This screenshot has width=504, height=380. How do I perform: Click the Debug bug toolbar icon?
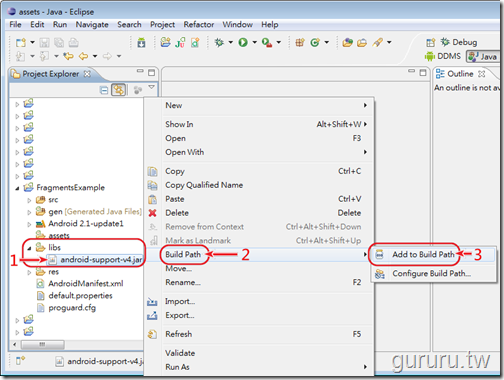point(219,42)
